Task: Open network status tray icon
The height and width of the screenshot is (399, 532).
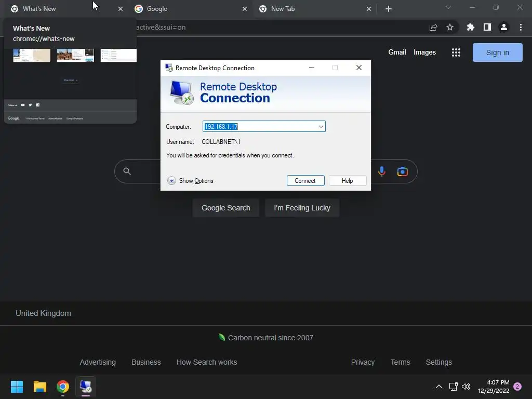Action: [453, 387]
